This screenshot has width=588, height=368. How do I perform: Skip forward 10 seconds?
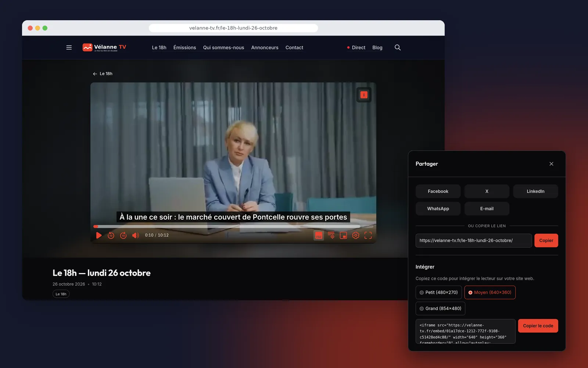click(123, 235)
